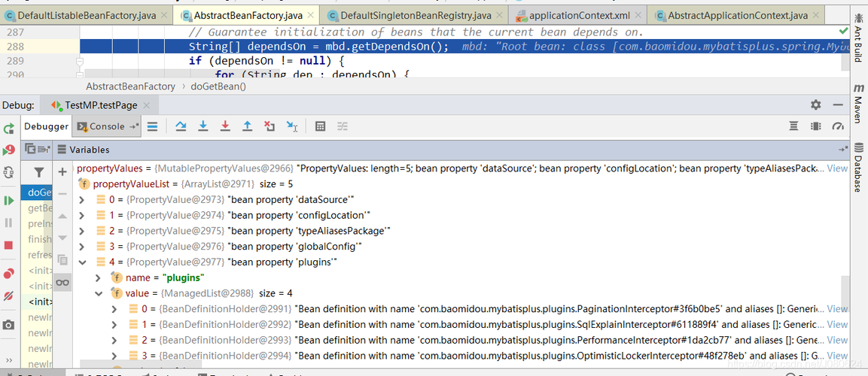Open the Evaluate Expression calculator icon

coord(320,126)
